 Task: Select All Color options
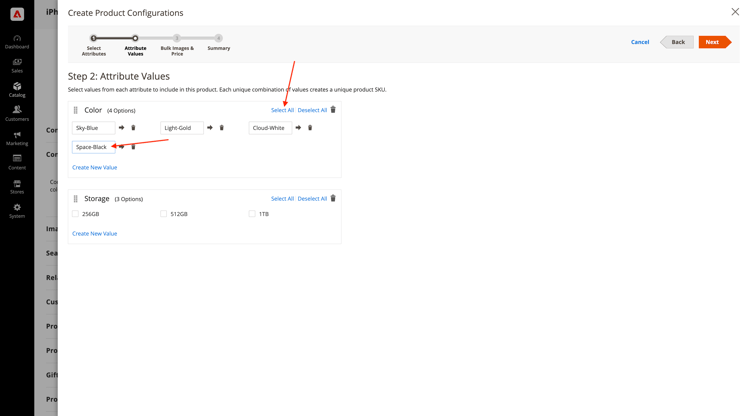click(282, 110)
